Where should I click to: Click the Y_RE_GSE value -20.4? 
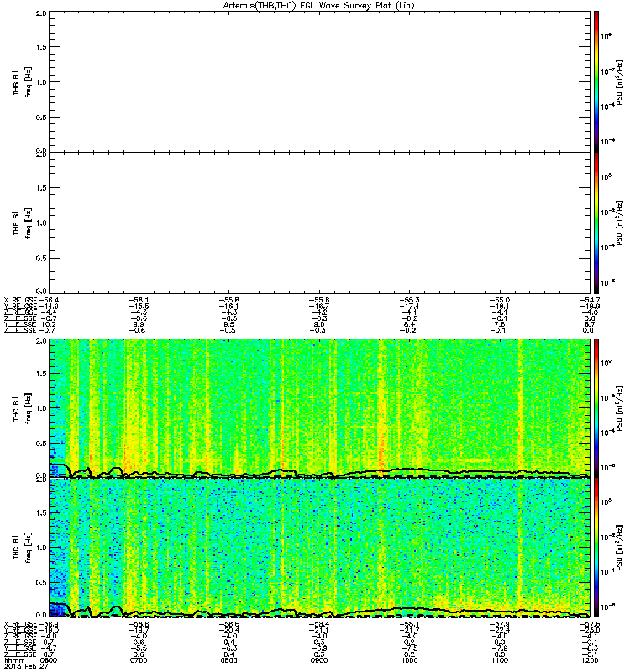click(x=228, y=630)
